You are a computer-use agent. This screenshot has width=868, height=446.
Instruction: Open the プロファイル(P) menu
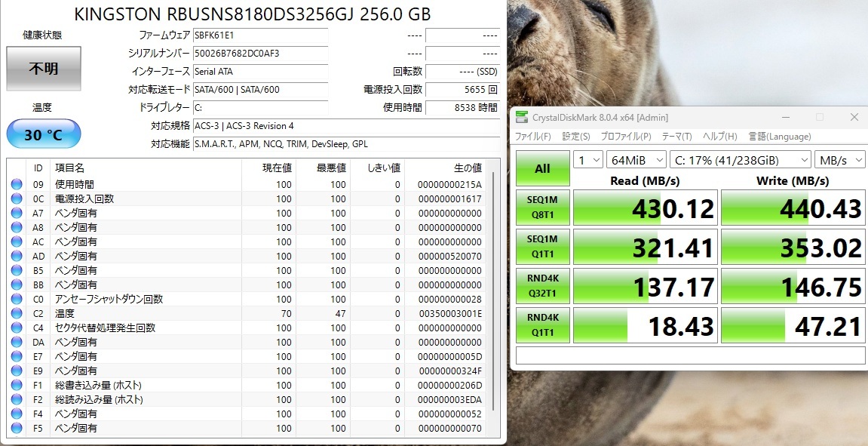pos(625,137)
